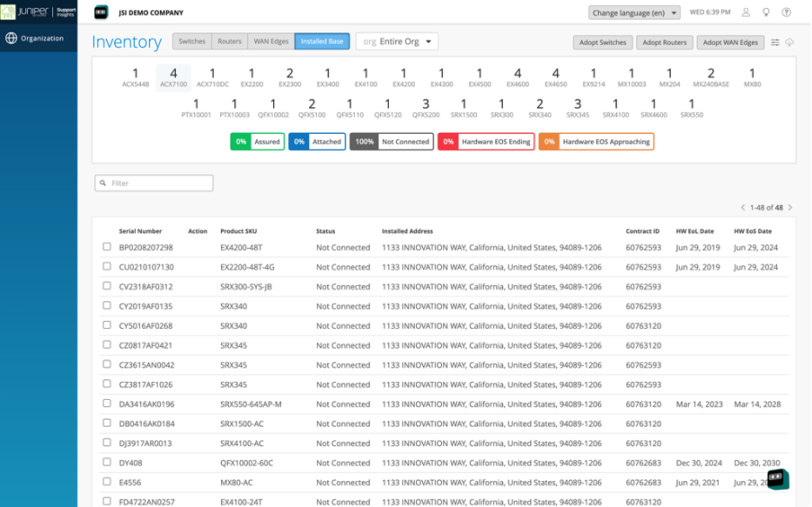
Task: Click the lightbulb what's new icon
Action: pos(766,13)
